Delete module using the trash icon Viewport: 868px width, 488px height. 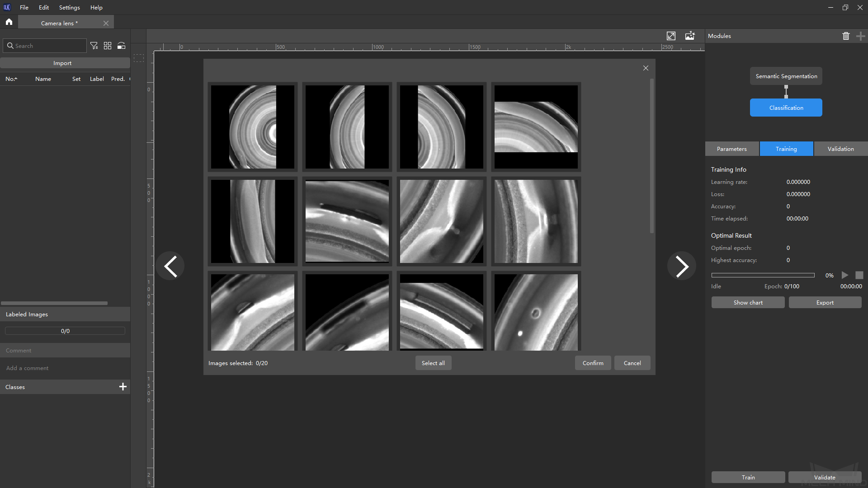tap(846, 36)
